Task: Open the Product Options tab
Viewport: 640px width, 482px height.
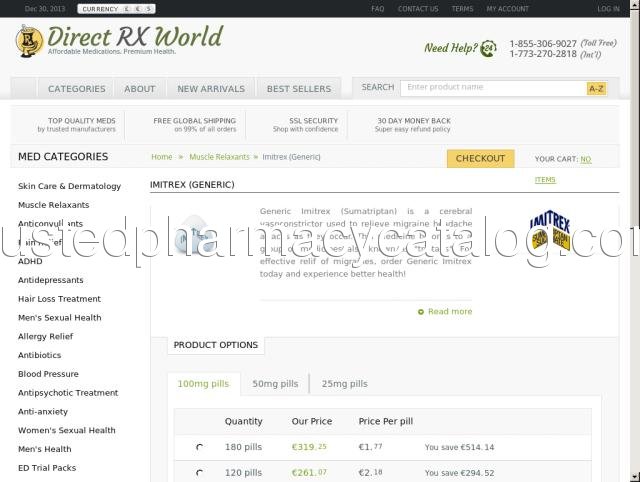Action: click(216, 345)
